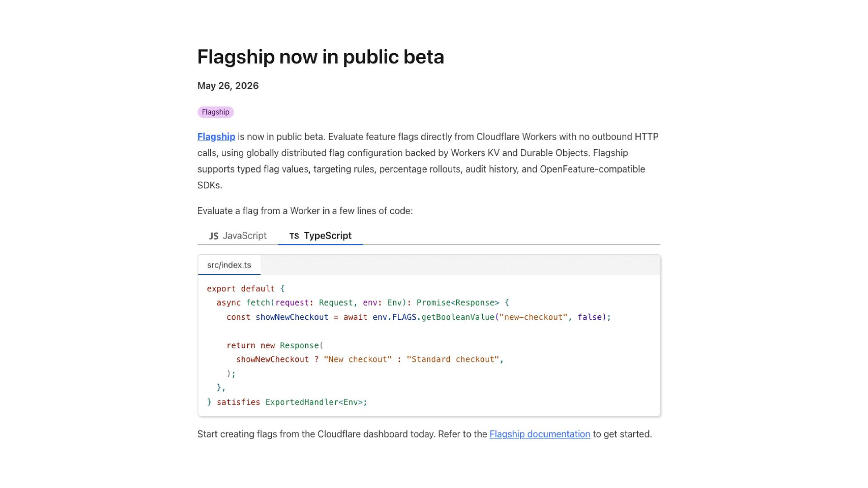Click the code line with "Standard checkout"
This screenshot has height=488, width=868.
click(x=370, y=360)
